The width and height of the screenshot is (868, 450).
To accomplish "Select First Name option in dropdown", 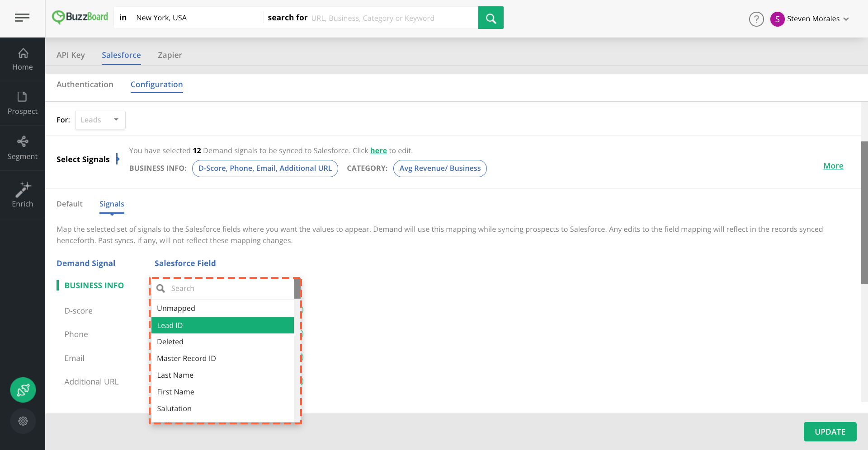I will 222,392.
